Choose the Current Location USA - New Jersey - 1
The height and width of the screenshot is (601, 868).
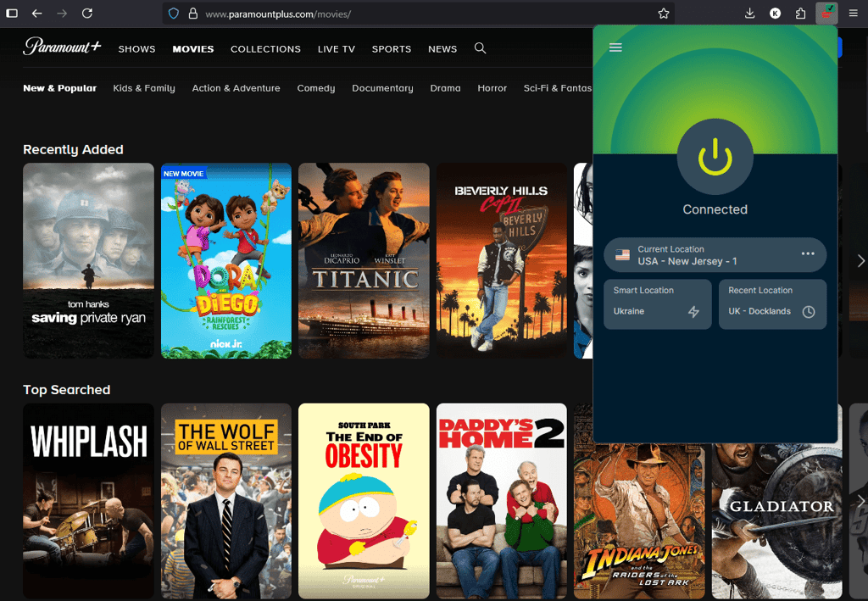tap(715, 255)
